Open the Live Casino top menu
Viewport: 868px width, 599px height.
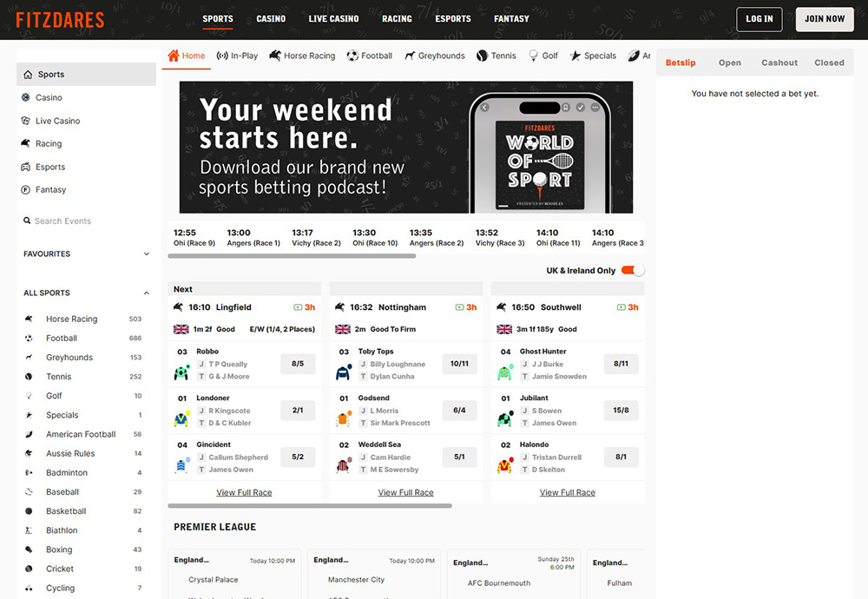[x=333, y=19]
